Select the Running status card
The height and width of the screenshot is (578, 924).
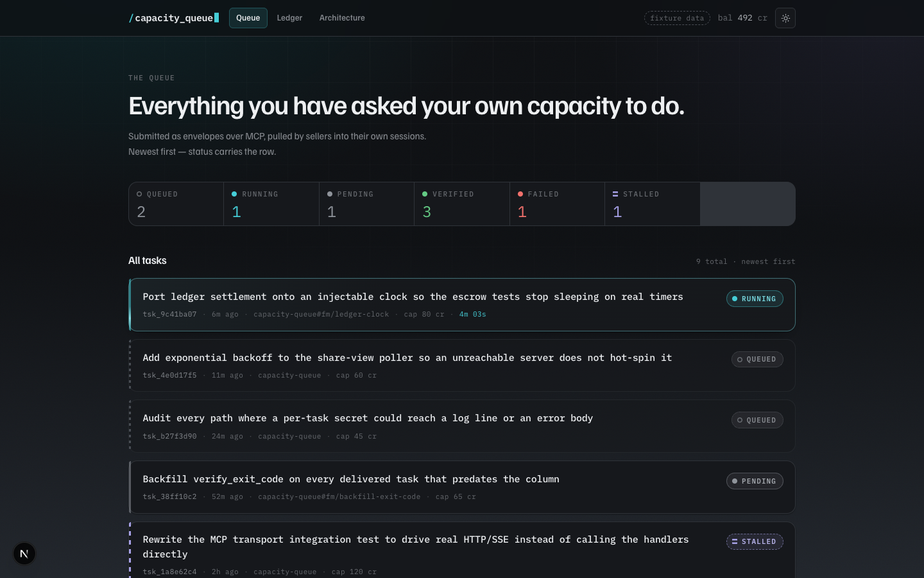click(271, 204)
